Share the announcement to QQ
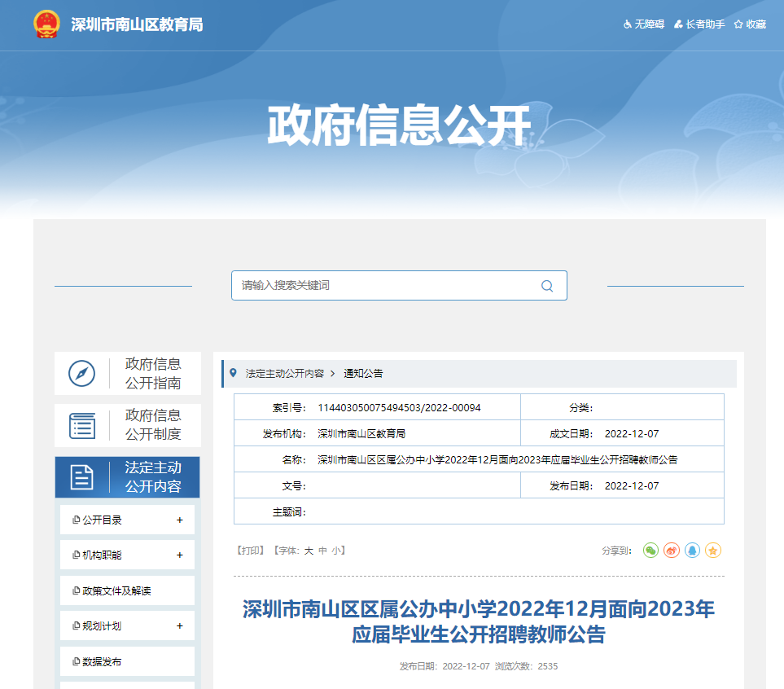The image size is (784, 689). click(692, 551)
